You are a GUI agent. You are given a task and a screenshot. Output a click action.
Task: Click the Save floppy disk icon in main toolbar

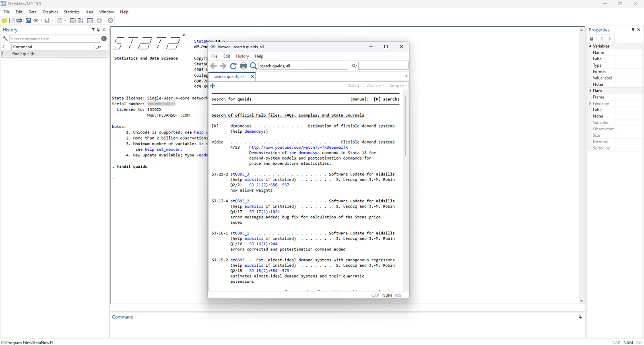pyautogui.click(x=12, y=21)
